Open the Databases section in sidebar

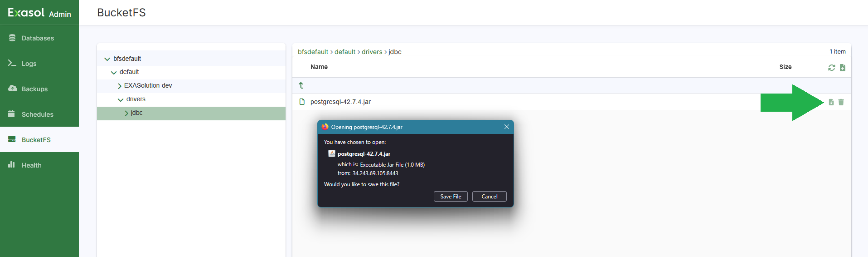click(38, 38)
